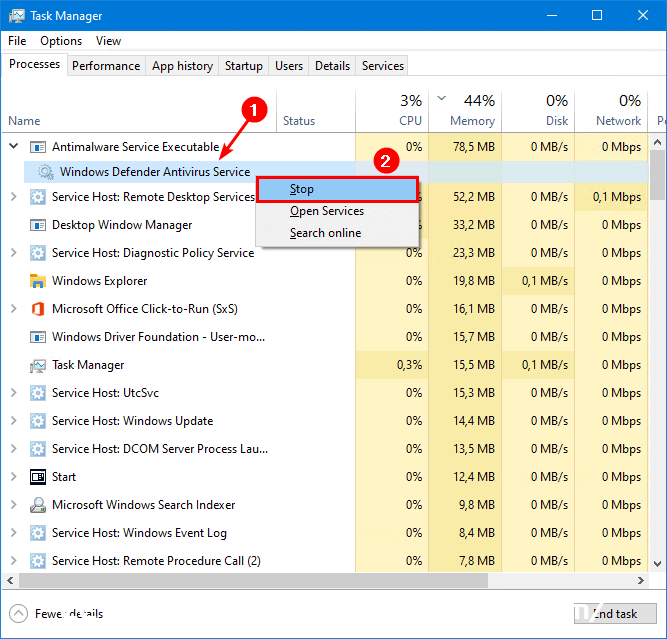Select the Desktop Window Manager row text
Viewport: 667px width, 639px height.
pyautogui.click(x=122, y=225)
